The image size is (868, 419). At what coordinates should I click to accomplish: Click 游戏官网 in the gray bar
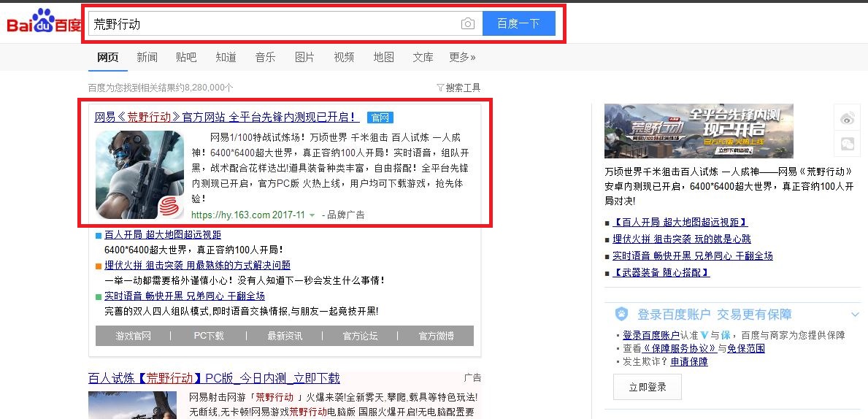(133, 336)
